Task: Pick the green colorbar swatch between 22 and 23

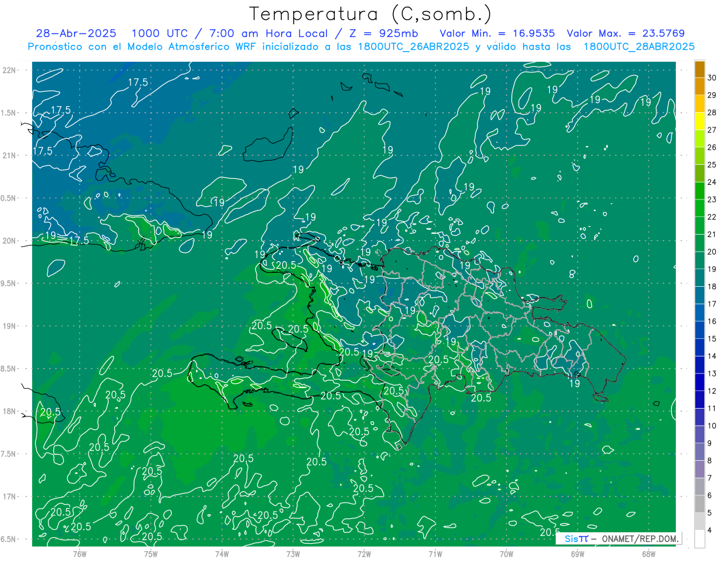Action: click(x=699, y=208)
